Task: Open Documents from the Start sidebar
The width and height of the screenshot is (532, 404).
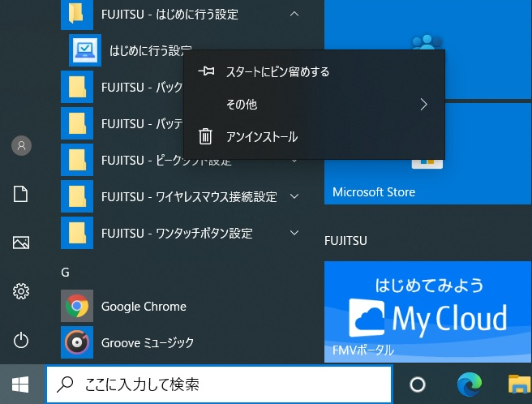Action: coord(21,194)
